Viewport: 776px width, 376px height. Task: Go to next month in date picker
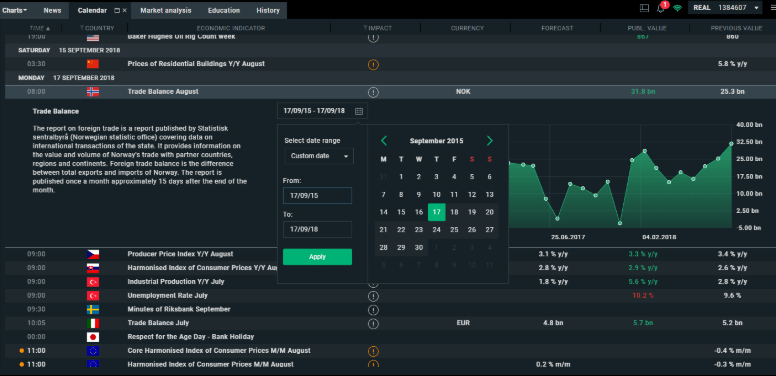[489, 141]
